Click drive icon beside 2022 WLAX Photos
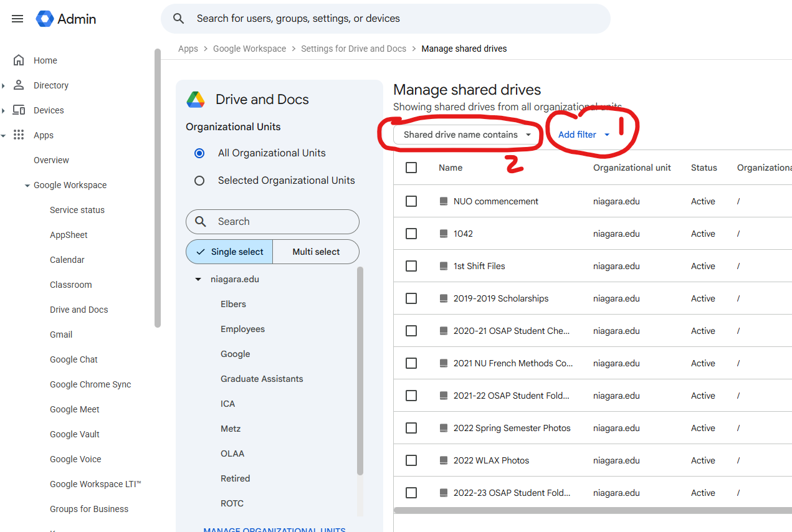Screen dimensions: 792x532 point(444,460)
